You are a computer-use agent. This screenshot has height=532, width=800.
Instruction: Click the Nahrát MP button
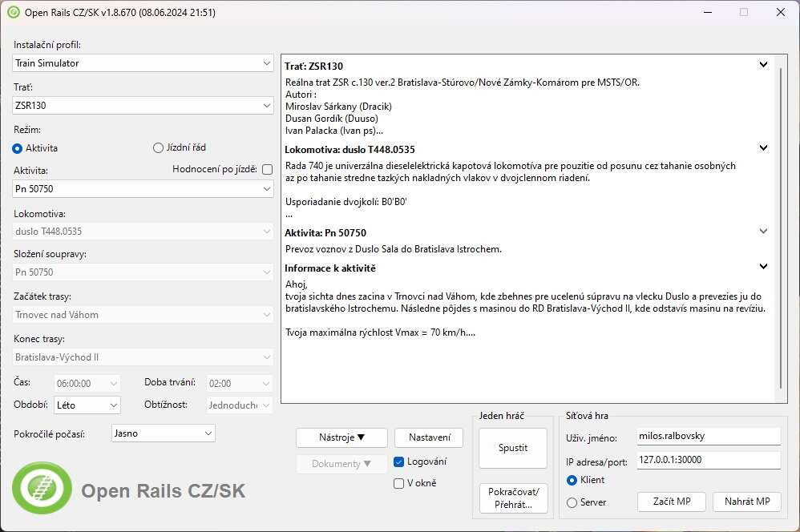point(747,502)
